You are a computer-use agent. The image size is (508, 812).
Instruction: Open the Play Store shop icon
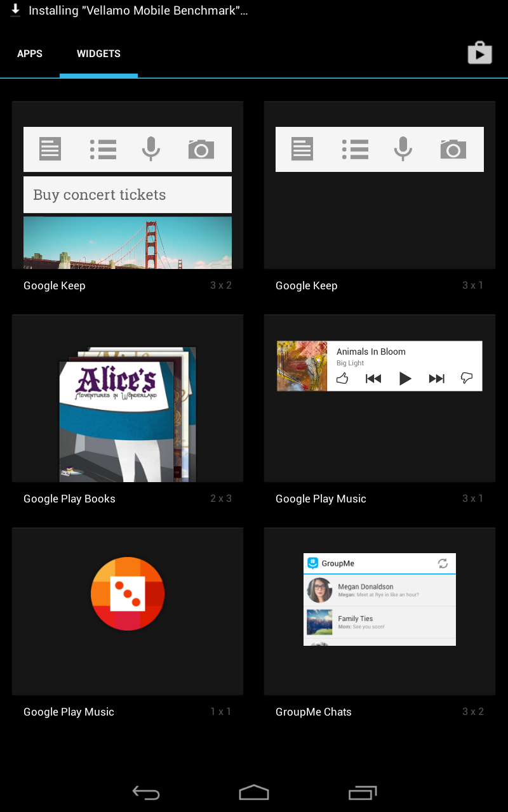pos(480,53)
